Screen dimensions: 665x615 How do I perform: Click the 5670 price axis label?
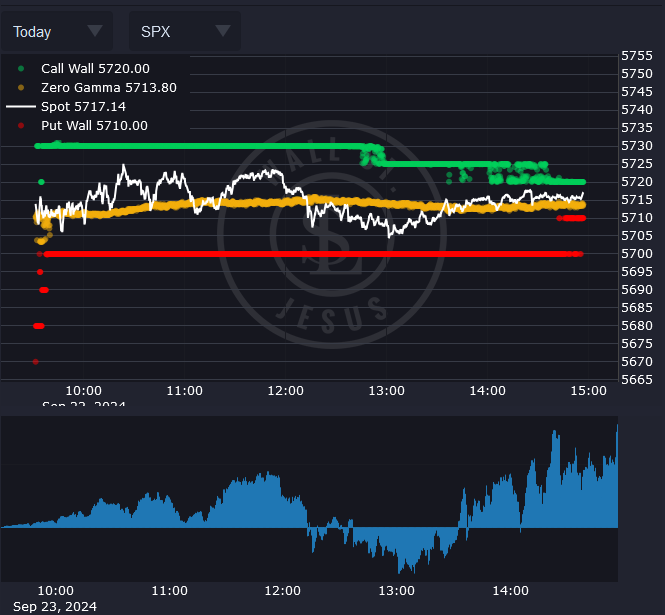(637, 362)
